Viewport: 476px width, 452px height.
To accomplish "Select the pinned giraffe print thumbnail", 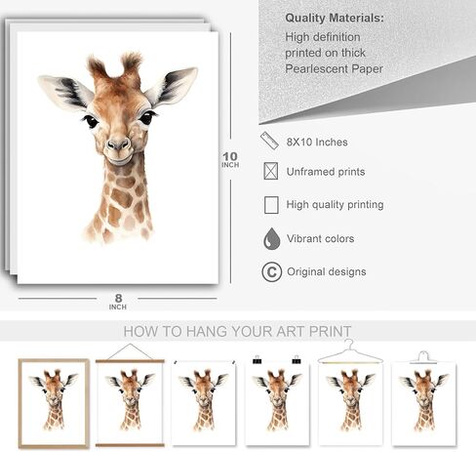I will (204, 402).
